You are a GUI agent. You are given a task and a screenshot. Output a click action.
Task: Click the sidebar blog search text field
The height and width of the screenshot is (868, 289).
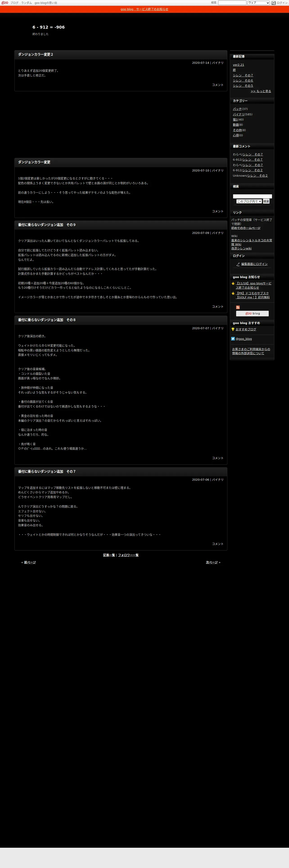252,196
